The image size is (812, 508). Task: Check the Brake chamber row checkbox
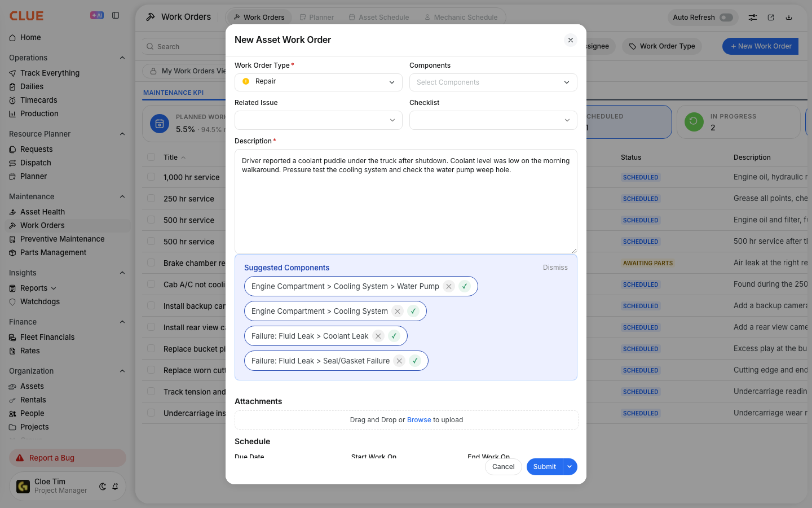pos(151,262)
